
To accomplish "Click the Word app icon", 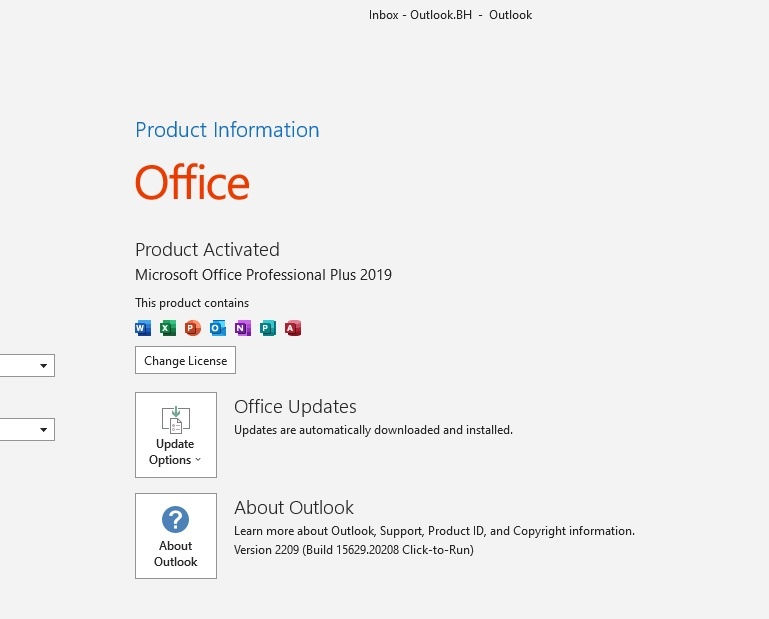I will point(143,328).
